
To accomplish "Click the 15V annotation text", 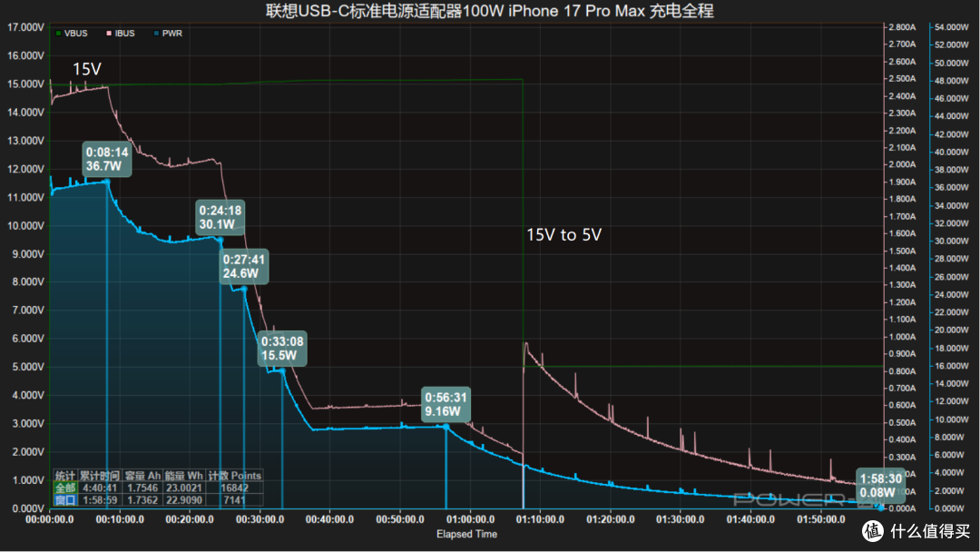I will [87, 69].
